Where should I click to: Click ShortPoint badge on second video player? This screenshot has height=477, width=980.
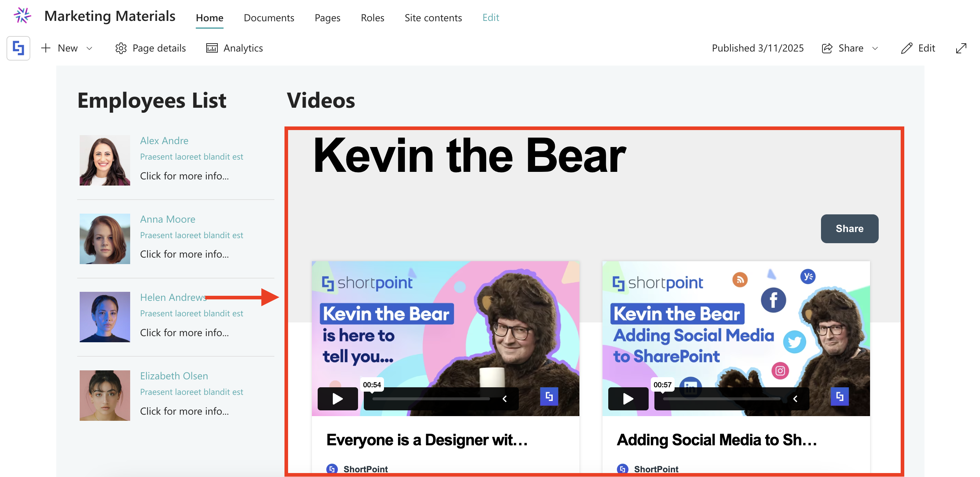click(x=840, y=397)
